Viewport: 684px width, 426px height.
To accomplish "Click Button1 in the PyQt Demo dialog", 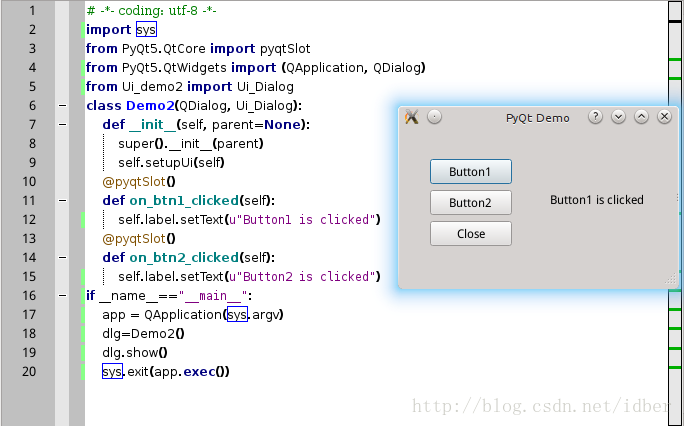I will (471, 171).
